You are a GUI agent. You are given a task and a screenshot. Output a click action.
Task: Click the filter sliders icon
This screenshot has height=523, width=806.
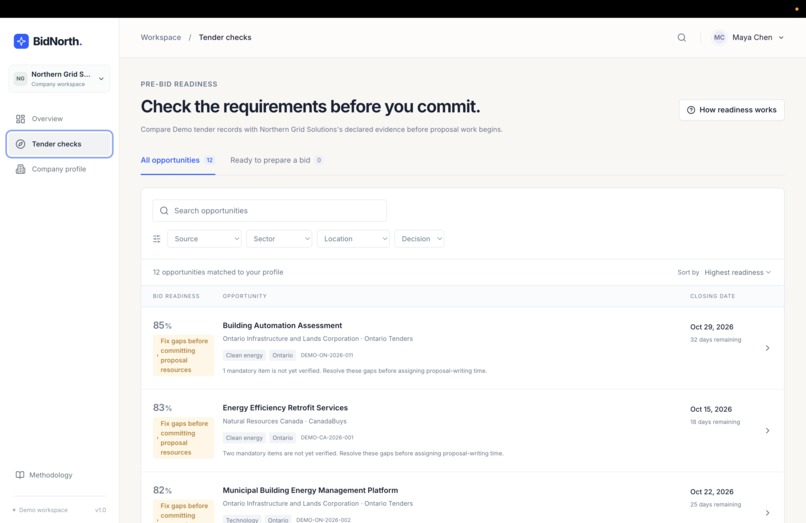(x=157, y=239)
